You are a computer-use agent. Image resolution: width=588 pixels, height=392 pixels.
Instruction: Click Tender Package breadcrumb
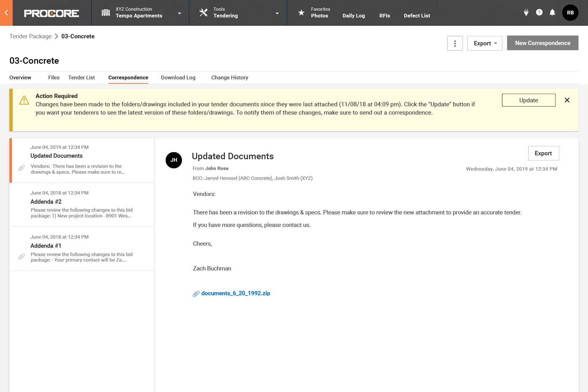click(x=30, y=36)
